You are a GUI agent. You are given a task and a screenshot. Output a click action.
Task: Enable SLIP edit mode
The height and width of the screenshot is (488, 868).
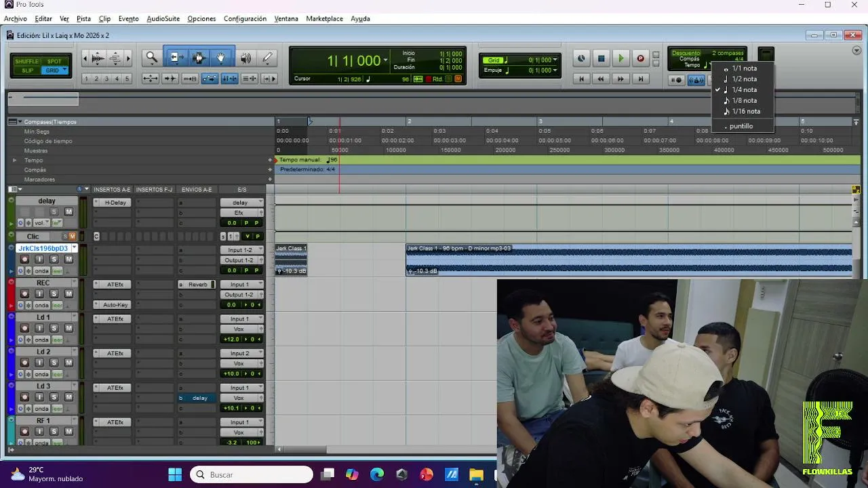27,70
